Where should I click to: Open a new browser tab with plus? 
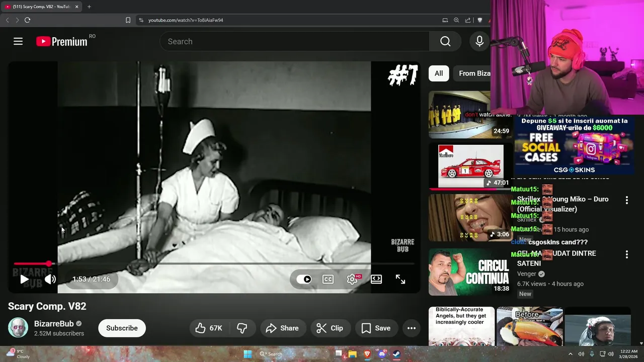tap(89, 7)
